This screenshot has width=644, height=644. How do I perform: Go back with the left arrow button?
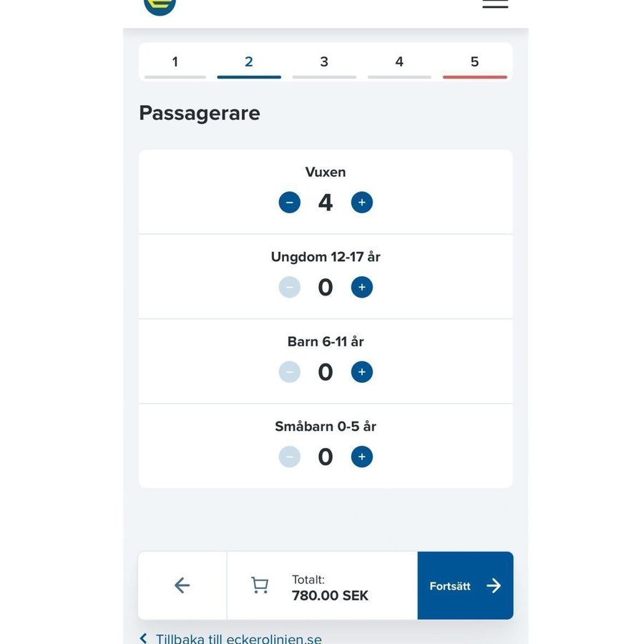coord(182,585)
